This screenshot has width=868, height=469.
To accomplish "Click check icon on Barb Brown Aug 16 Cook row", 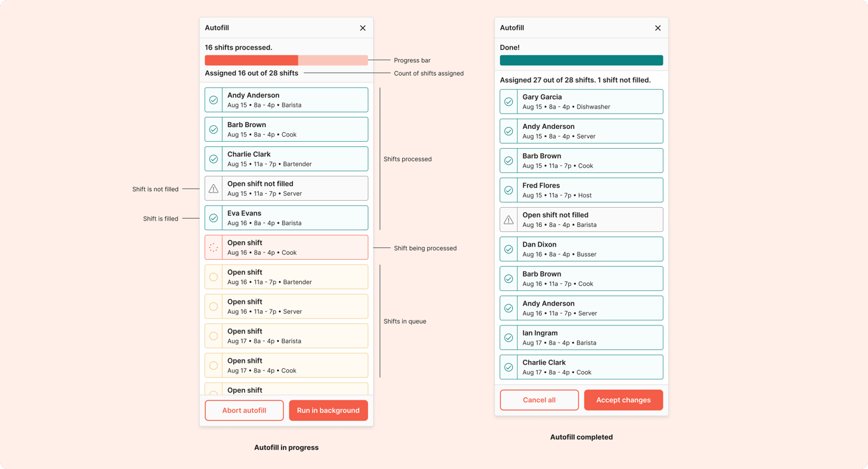I will 508,279.
